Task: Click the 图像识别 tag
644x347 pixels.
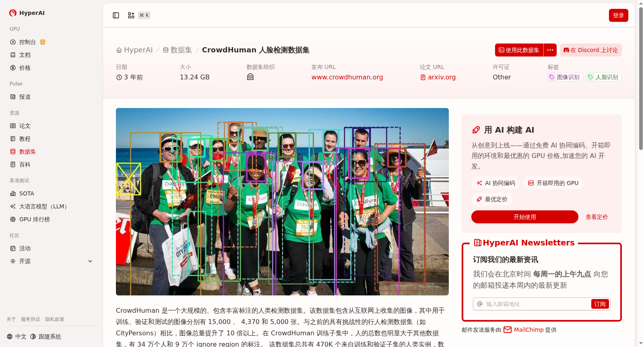Action: pos(565,77)
